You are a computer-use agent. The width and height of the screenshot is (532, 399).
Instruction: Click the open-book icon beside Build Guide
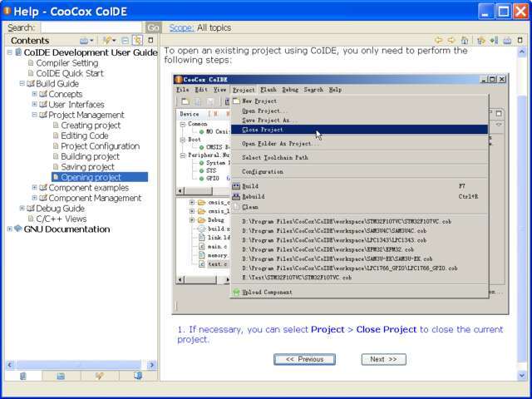pos(31,83)
